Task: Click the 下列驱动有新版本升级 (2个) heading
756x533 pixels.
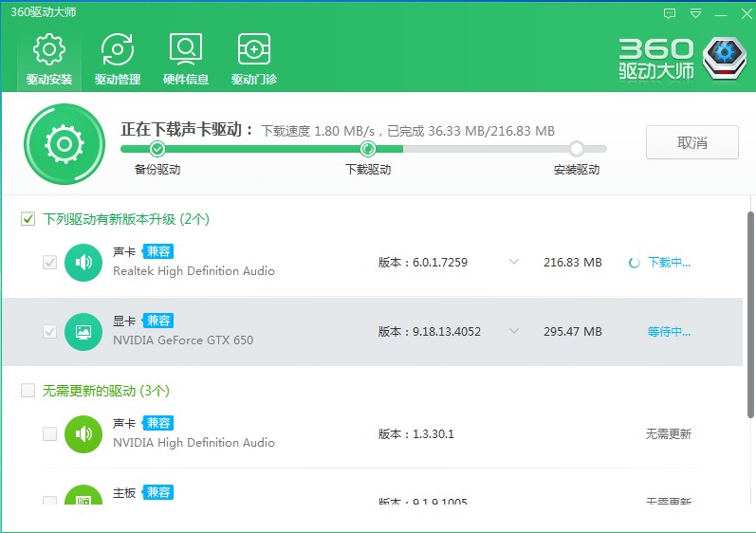Action: 126,219
